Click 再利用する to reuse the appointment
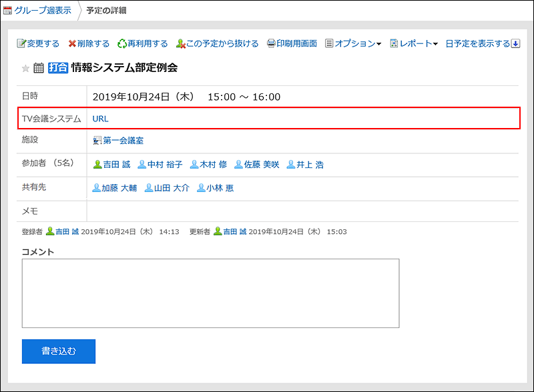Screen dimensions: 534x392 click(x=148, y=43)
